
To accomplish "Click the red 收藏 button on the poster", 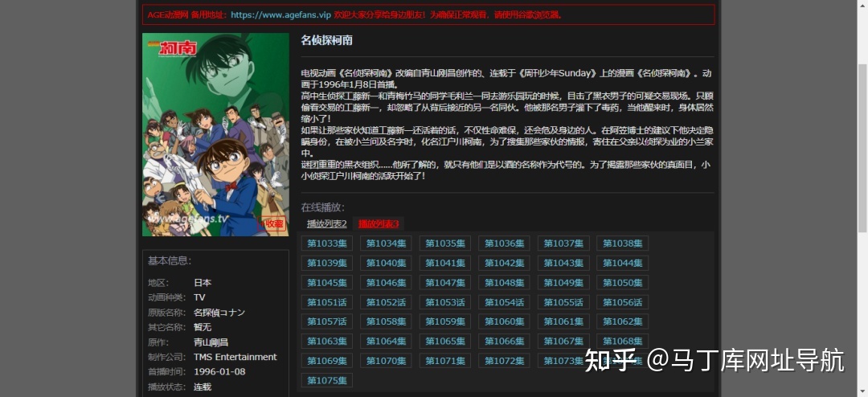I will pos(272,223).
